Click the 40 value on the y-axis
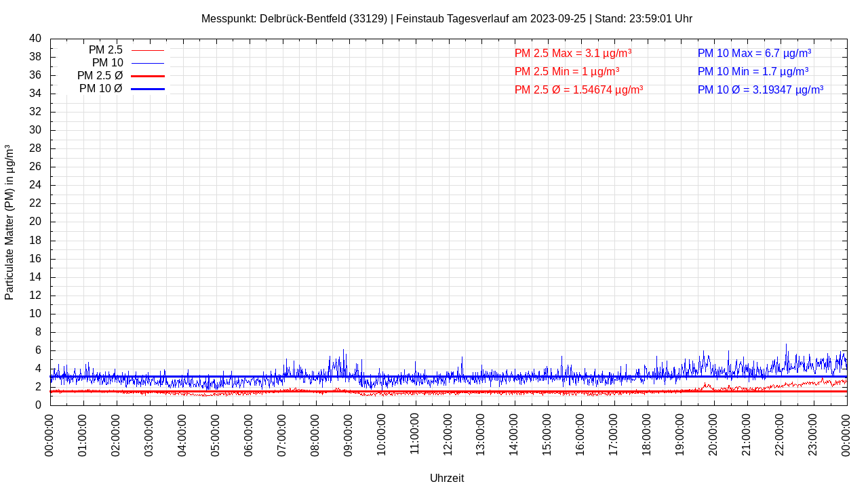The width and height of the screenshot is (868, 488). [x=35, y=39]
